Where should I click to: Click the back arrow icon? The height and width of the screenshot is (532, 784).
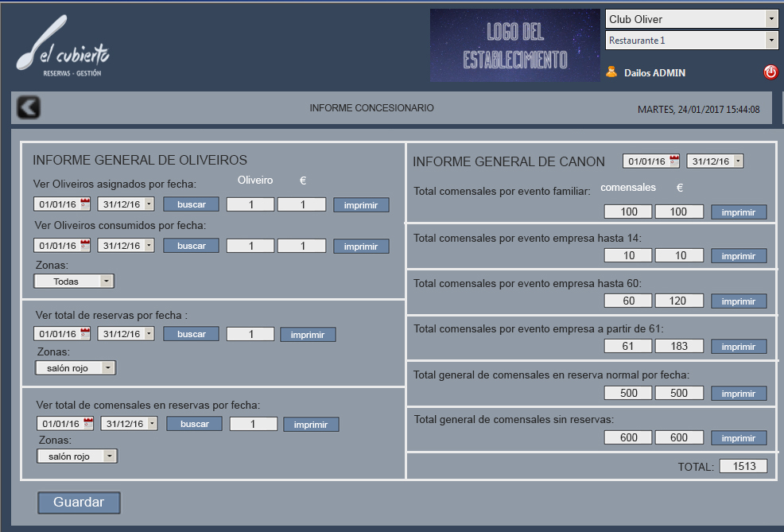[x=29, y=107]
